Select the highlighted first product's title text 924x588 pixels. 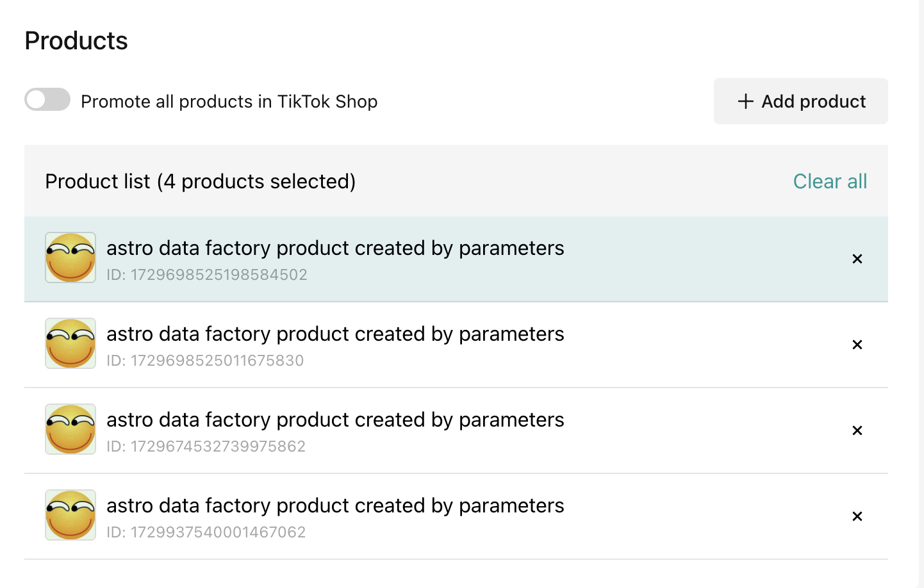(x=335, y=248)
